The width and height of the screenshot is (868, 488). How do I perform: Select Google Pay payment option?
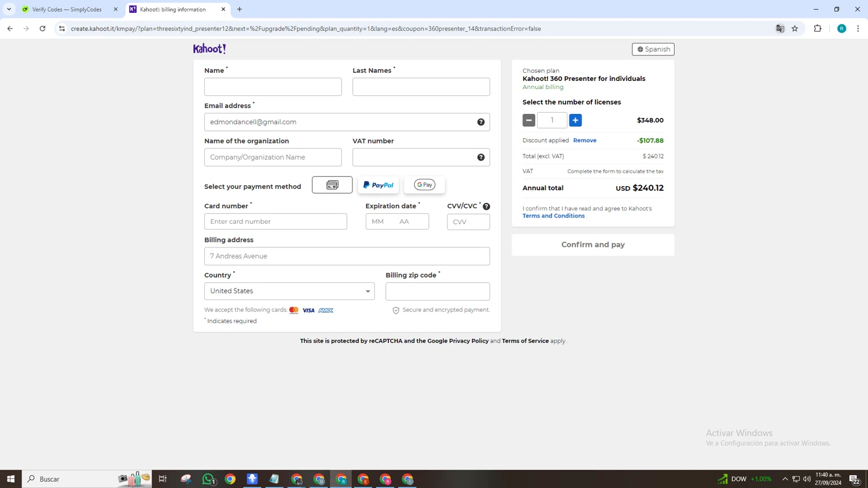pyautogui.click(x=424, y=185)
